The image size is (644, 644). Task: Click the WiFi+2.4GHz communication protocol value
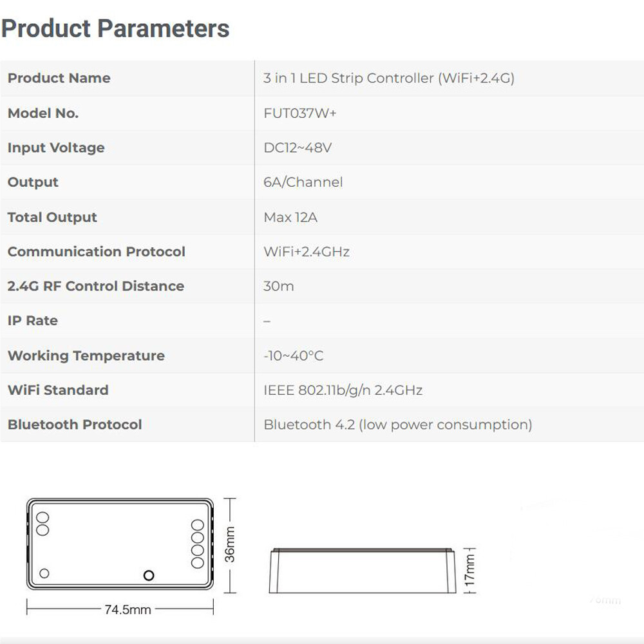pos(307,251)
